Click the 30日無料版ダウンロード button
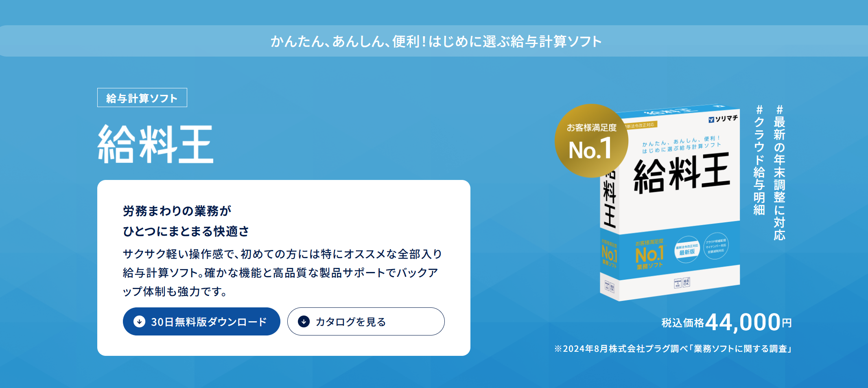This screenshot has width=868, height=388. click(x=201, y=321)
